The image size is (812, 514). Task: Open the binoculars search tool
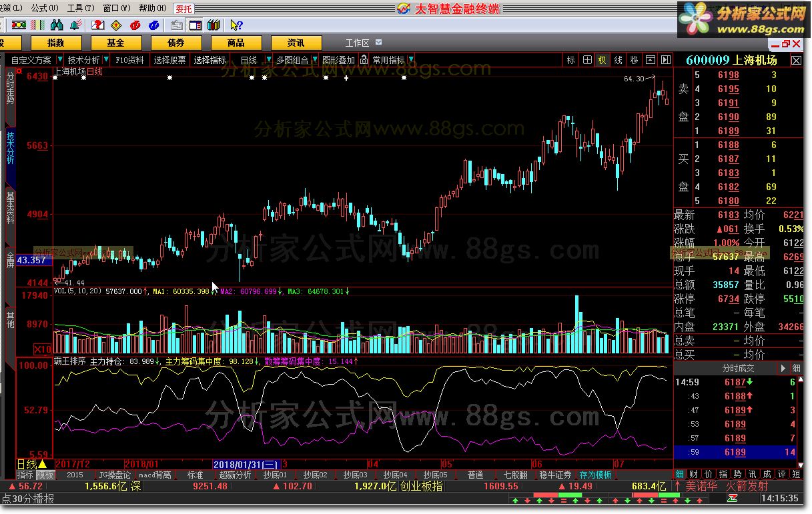(57, 25)
